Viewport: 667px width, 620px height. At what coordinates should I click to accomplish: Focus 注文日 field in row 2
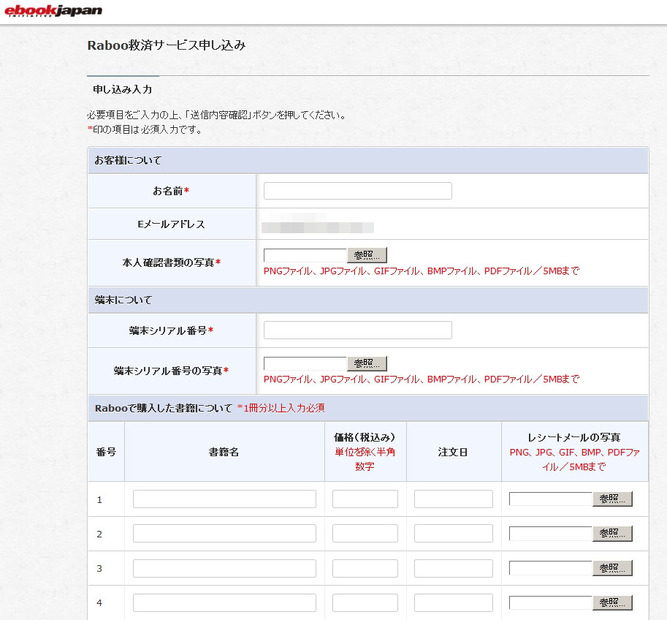coord(453,533)
